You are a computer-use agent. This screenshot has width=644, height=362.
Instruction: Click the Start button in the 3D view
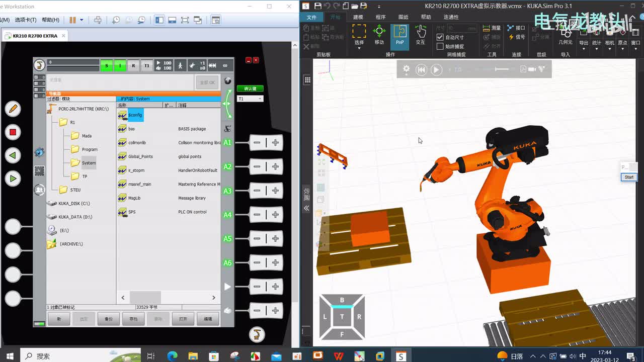(629, 177)
